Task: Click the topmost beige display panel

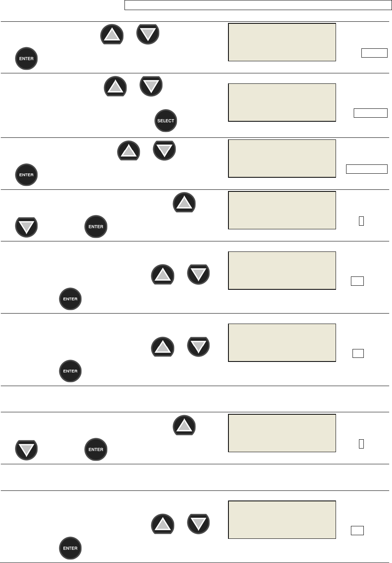Action: (x=282, y=42)
